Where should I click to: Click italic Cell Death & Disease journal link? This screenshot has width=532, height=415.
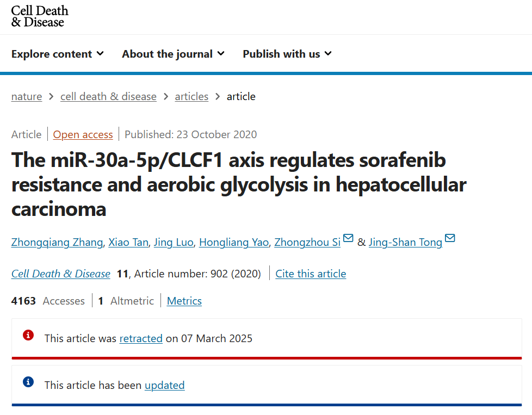(61, 274)
